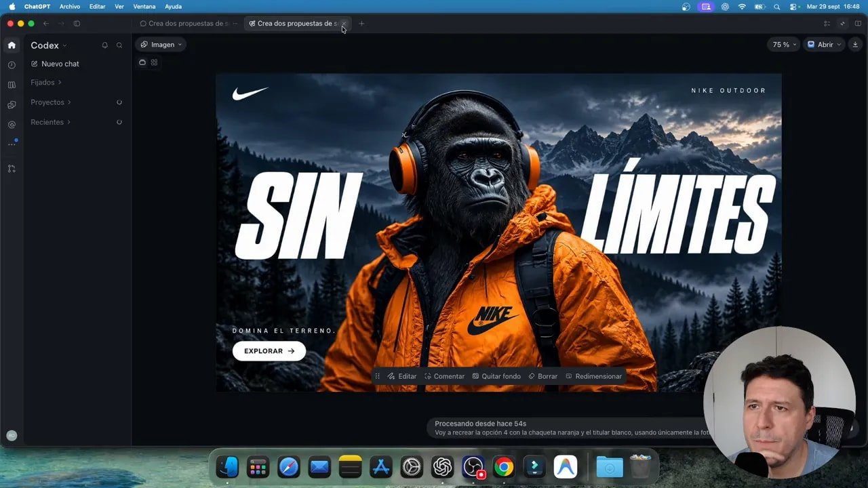This screenshot has width=868, height=488.
Task: Start a Nuevo chat
Action: pyautogui.click(x=55, y=64)
